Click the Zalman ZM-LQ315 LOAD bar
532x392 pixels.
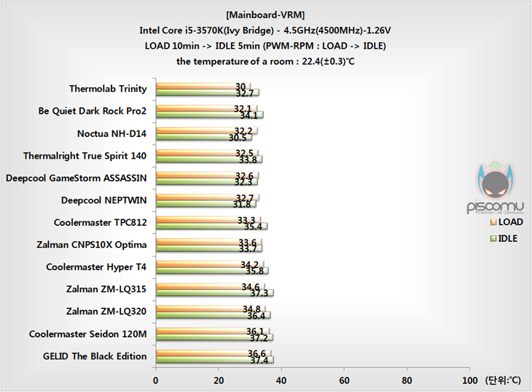[211, 286]
